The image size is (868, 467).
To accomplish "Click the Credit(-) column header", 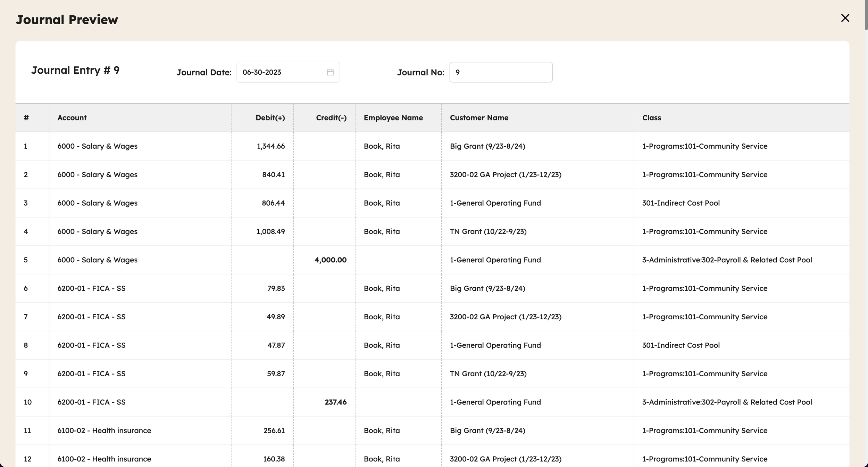I will point(331,118).
